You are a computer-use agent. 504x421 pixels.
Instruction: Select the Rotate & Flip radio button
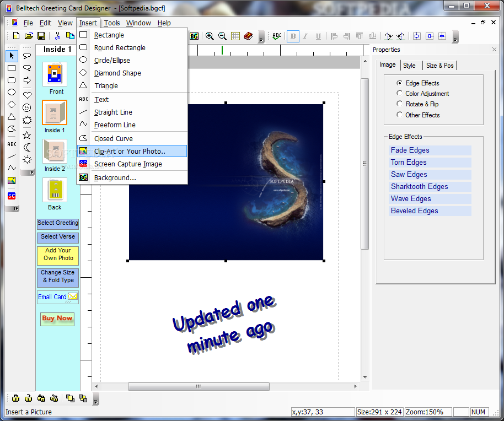click(x=399, y=104)
